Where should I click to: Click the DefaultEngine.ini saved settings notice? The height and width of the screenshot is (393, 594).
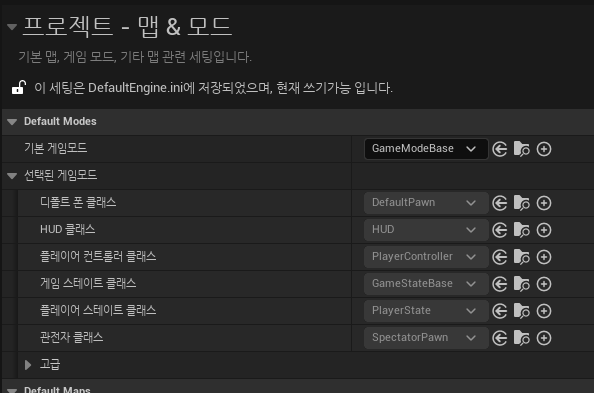pyautogui.click(x=213, y=88)
